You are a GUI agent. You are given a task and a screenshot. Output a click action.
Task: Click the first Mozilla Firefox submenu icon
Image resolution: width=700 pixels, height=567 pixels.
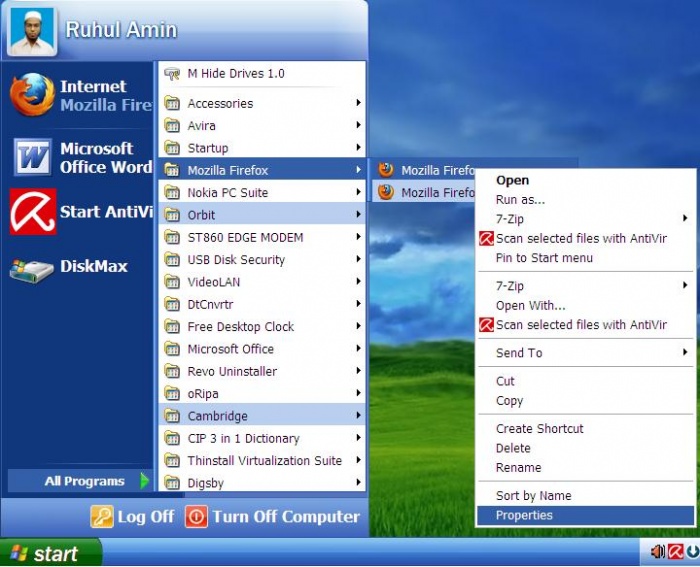[386, 170]
